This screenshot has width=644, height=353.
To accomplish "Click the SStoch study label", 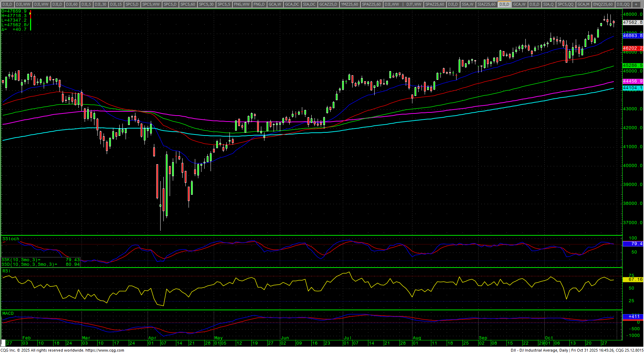I will (x=11, y=239).
